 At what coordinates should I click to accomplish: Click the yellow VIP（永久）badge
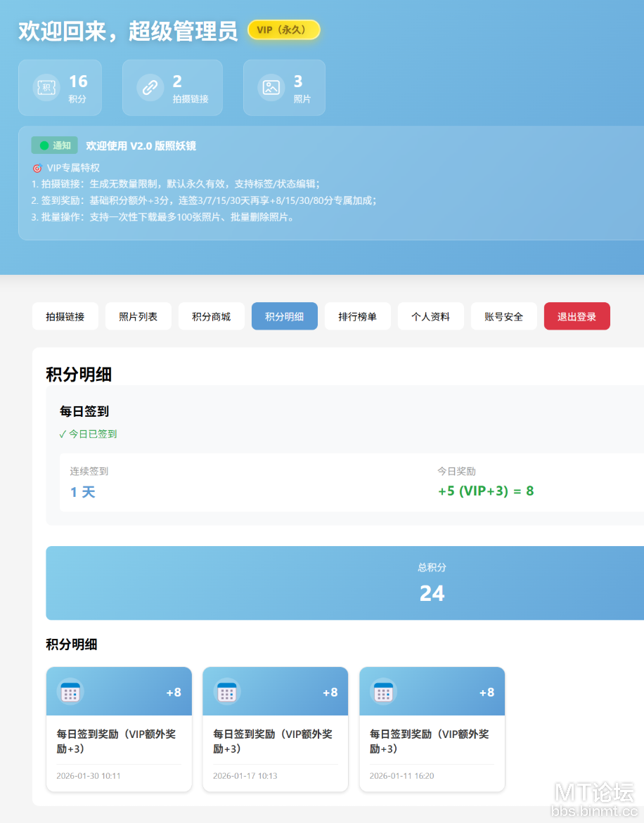coord(284,30)
